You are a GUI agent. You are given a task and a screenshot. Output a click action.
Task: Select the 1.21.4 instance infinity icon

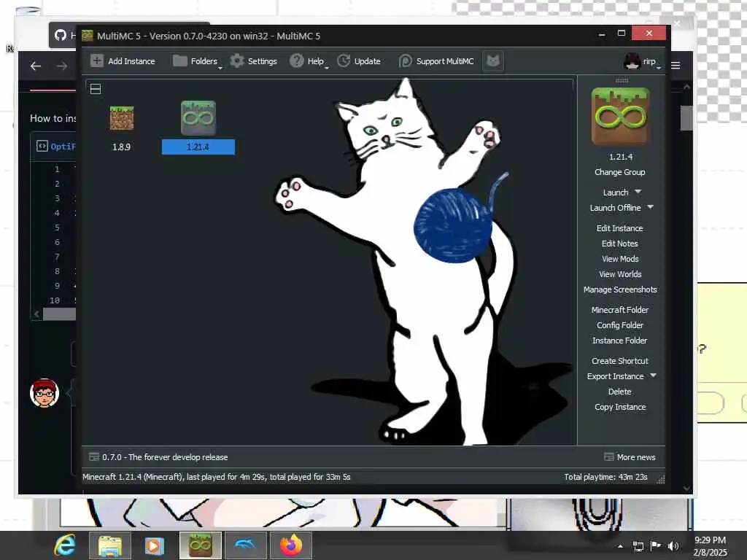pyautogui.click(x=198, y=117)
